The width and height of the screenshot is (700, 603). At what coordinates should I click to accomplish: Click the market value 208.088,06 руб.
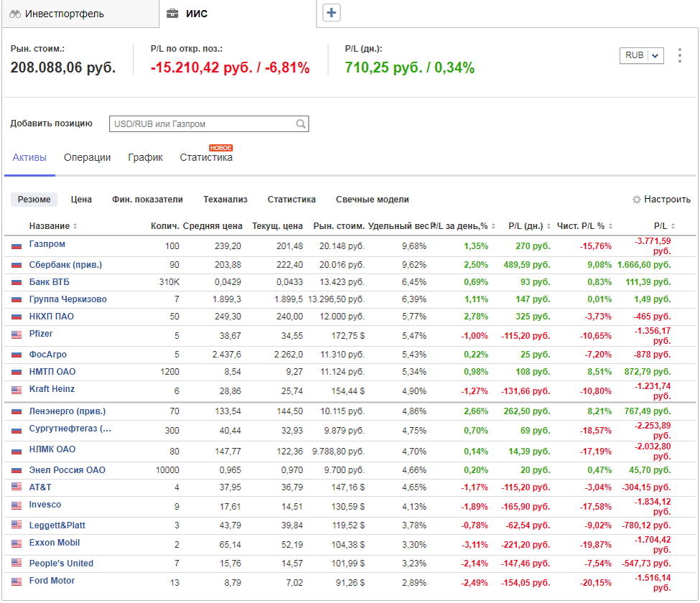pyautogui.click(x=63, y=67)
